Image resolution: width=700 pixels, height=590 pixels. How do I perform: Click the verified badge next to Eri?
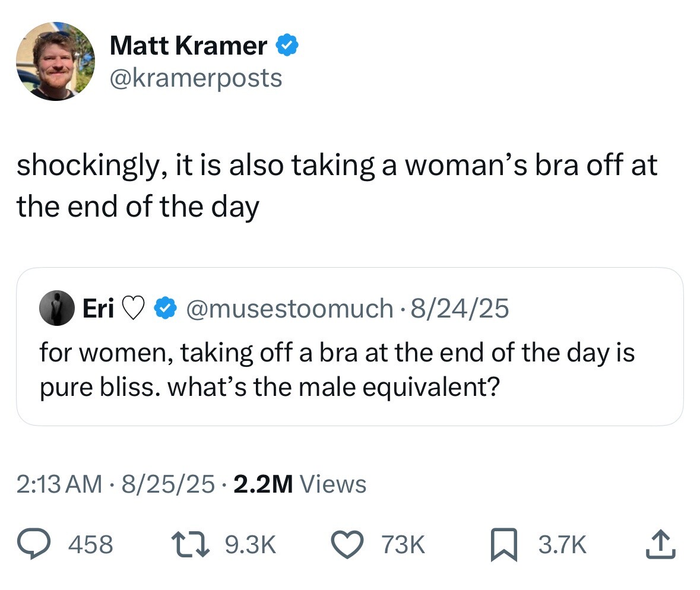click(x=164, y=309)
